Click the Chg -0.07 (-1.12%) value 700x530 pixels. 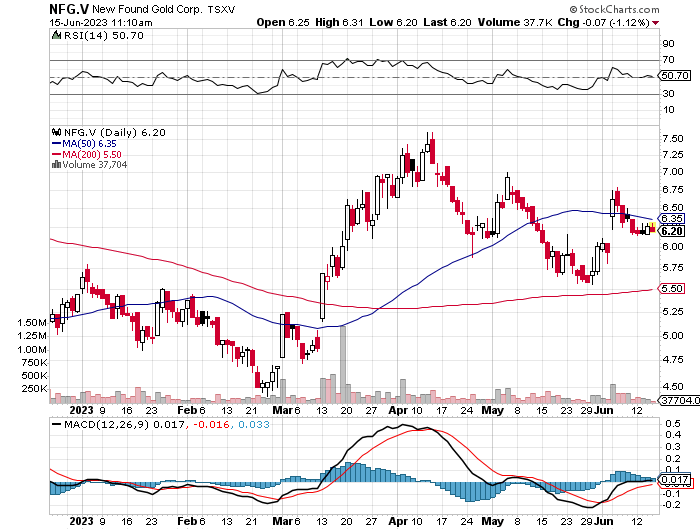coord(604,22)
